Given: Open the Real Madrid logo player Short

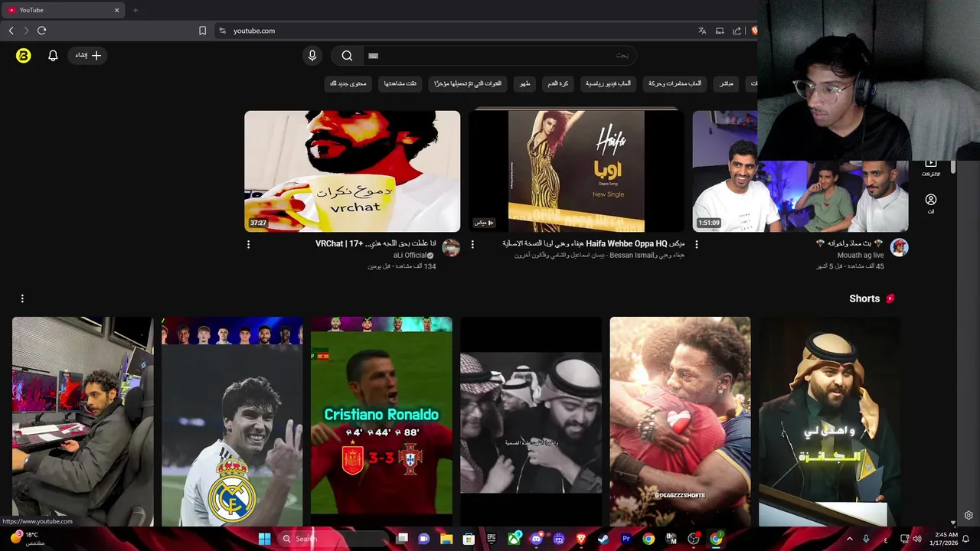Looking at the screenshot, I should (x=232, y=422).
